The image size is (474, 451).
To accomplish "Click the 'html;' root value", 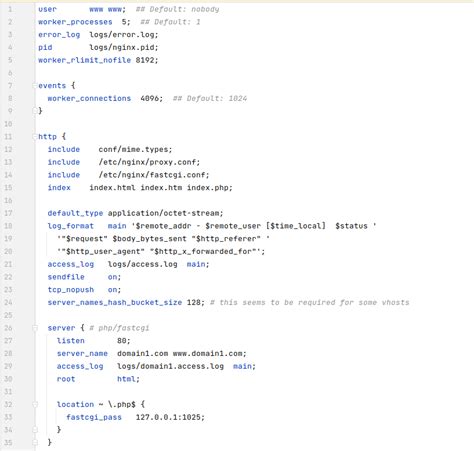I will 128,379.
